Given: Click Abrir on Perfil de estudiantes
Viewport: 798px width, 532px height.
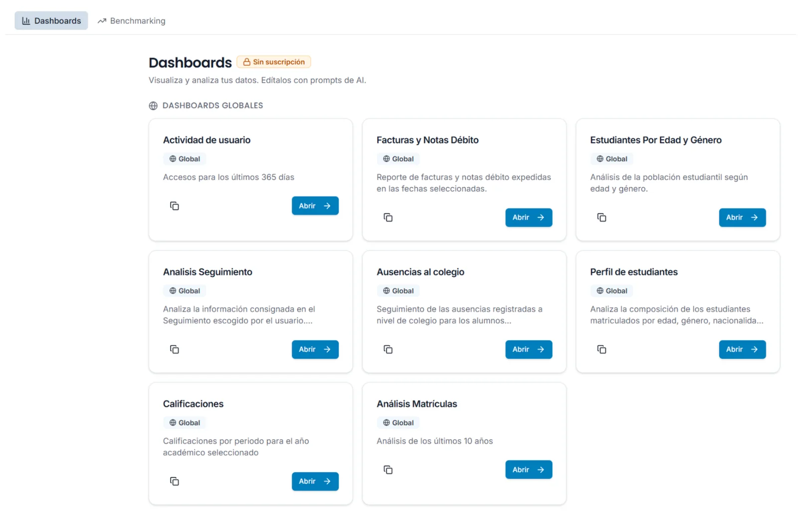Looking at the screenshot, I should (x=742, y=350).
